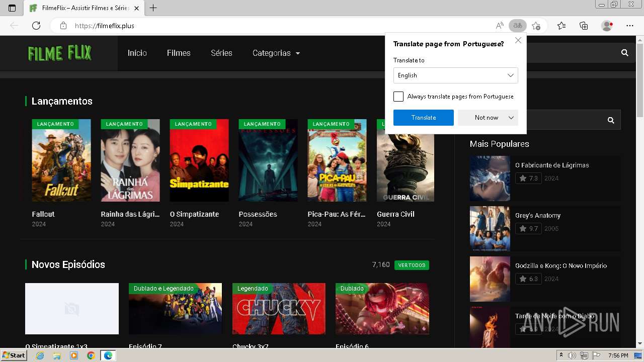Refresh the page with reload icon
The height and width of the screenshot is (362, 644).
click(36, 26)
